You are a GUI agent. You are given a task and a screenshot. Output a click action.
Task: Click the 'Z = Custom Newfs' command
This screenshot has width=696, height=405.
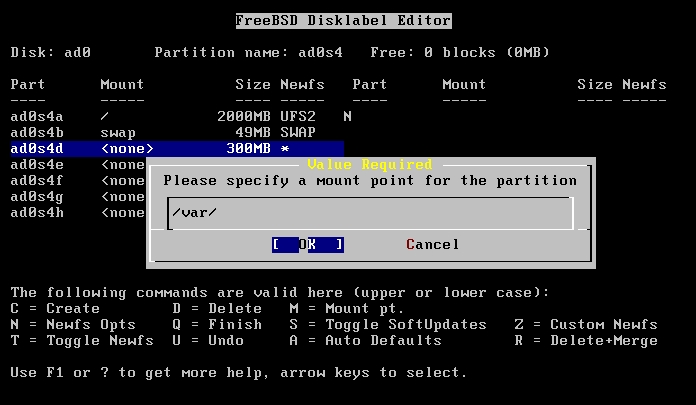coord(586,325)
